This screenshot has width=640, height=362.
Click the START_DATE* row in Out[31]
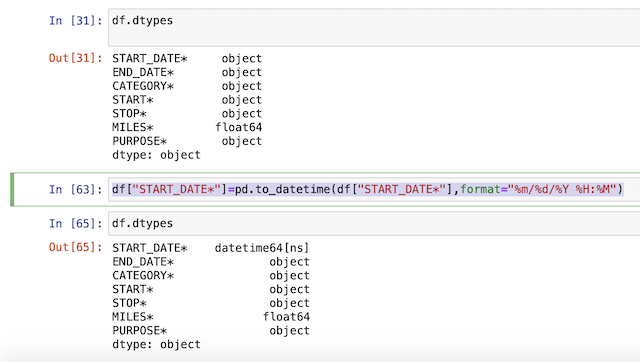(187, 58)
